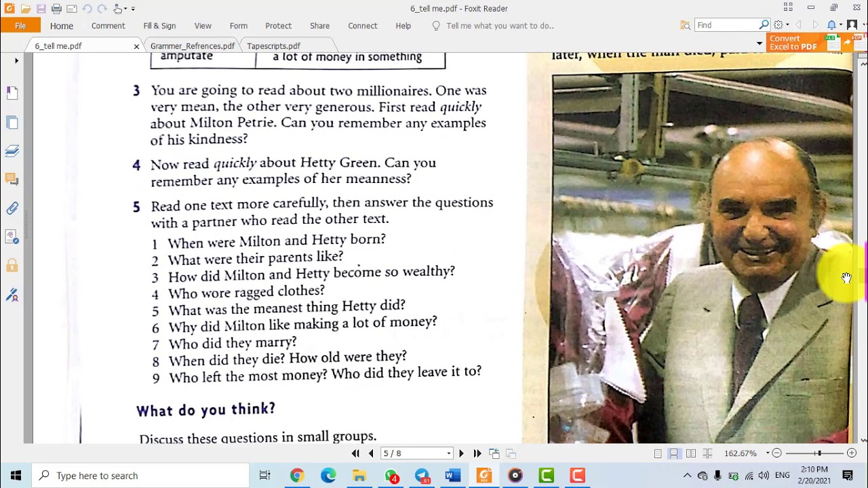The width and height of the screenshot is (868, 488).
Task: Click the Open folder icon in quick access toolbar
Action: click(x=25, y=9)
